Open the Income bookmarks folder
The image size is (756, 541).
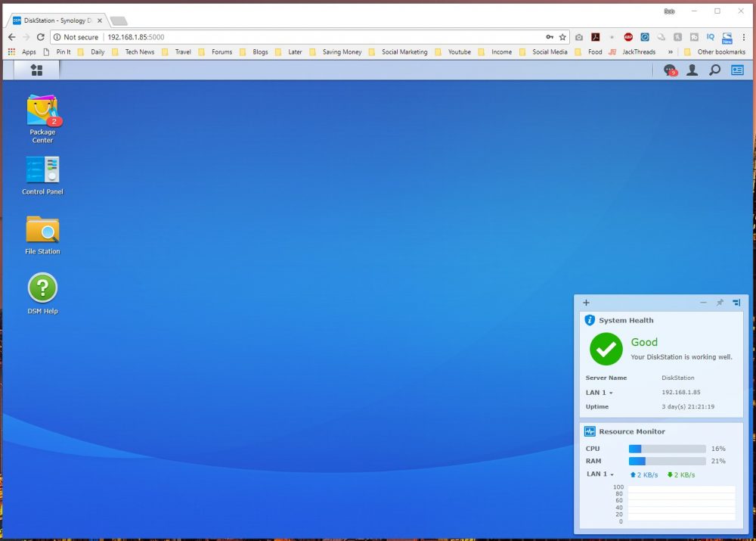[494, 51]
